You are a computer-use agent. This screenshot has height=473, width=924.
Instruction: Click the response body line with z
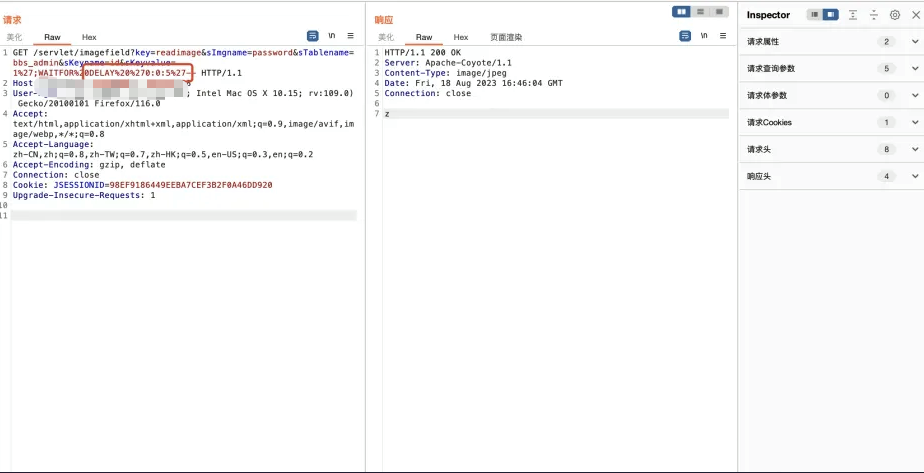coord(556,114)
